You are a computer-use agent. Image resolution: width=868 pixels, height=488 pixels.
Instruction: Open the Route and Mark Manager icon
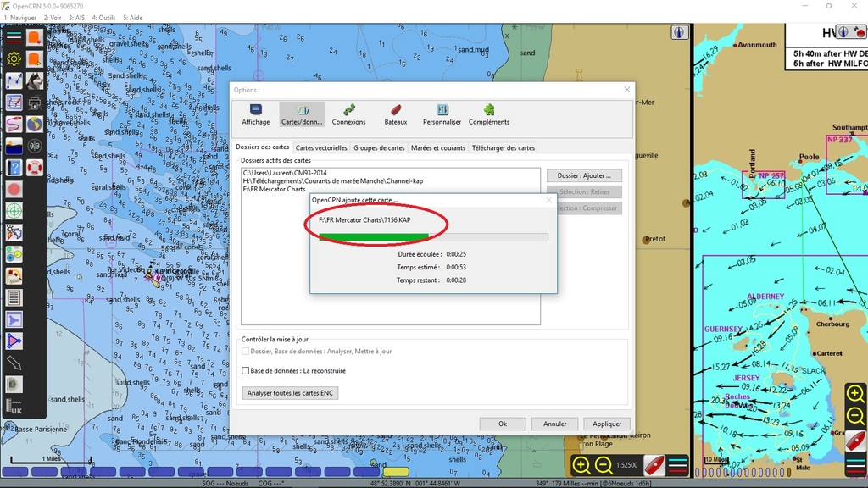click(x=14, y=103)
